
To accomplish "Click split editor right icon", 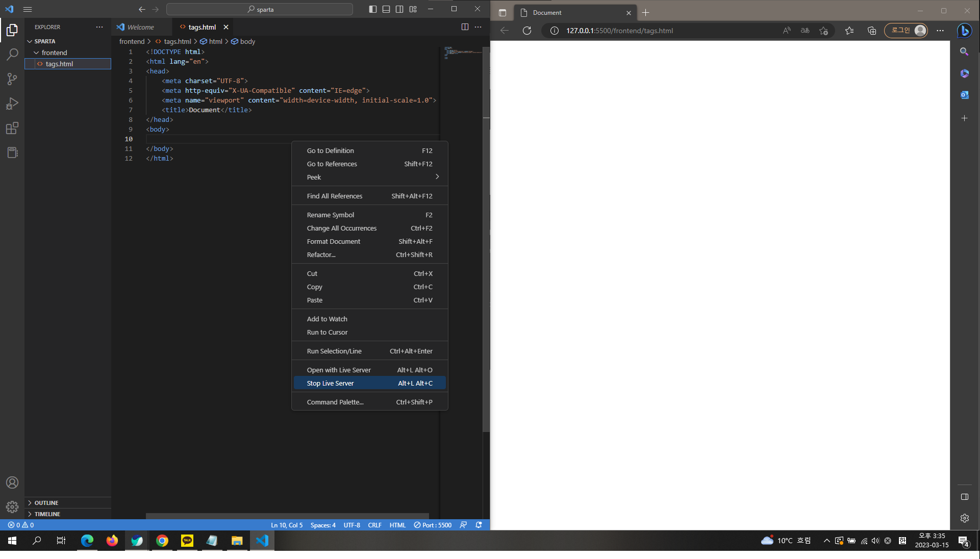I will 465,27.
